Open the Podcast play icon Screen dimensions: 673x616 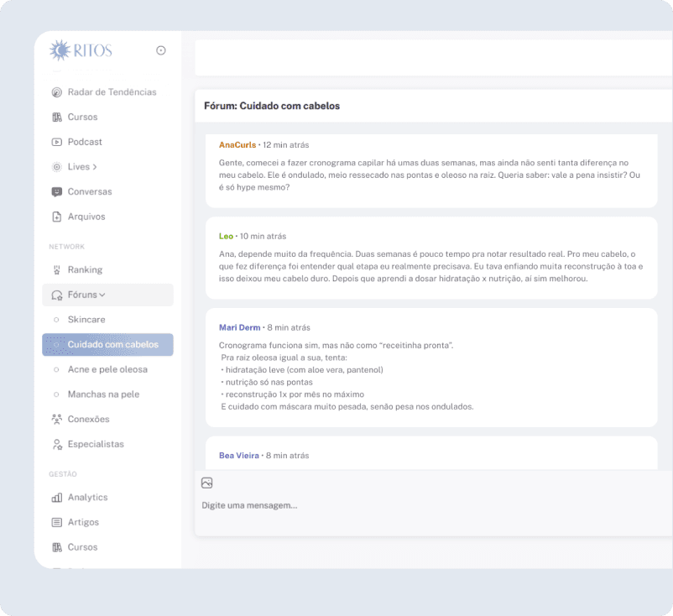[57, 142]
